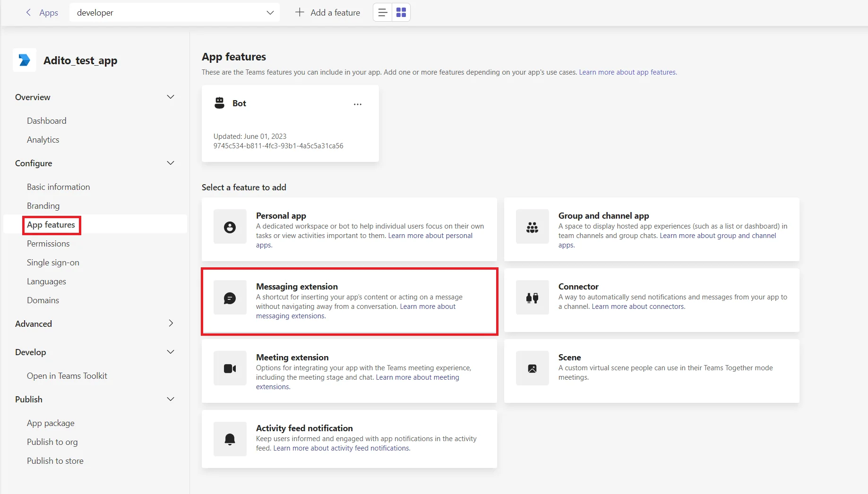Collapse the Configure section
Screen dimensions: 868x494
pos(171,163)
